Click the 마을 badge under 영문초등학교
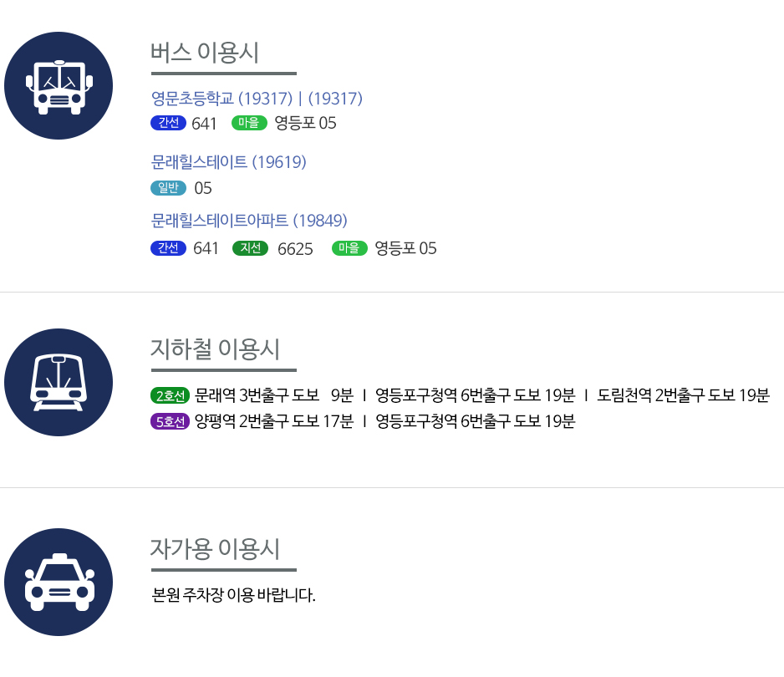This screenshot has width=784, height=677. [249, 123]
